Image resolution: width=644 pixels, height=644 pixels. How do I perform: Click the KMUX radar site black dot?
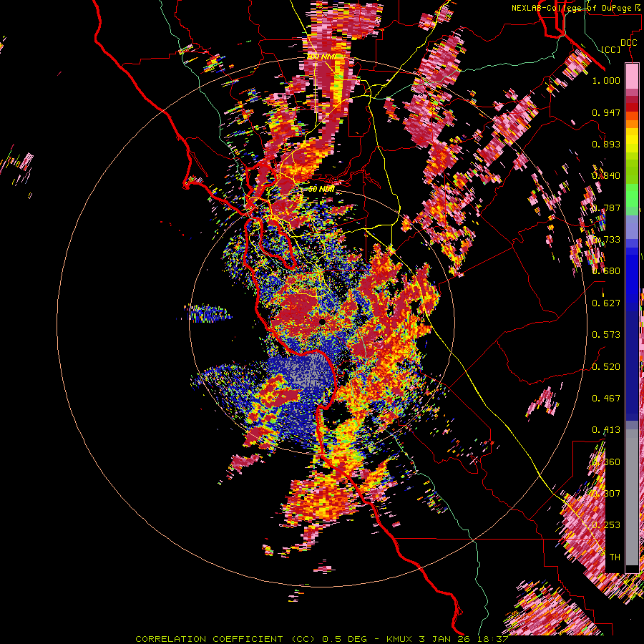pyautogui.click(x=323, y=321)
